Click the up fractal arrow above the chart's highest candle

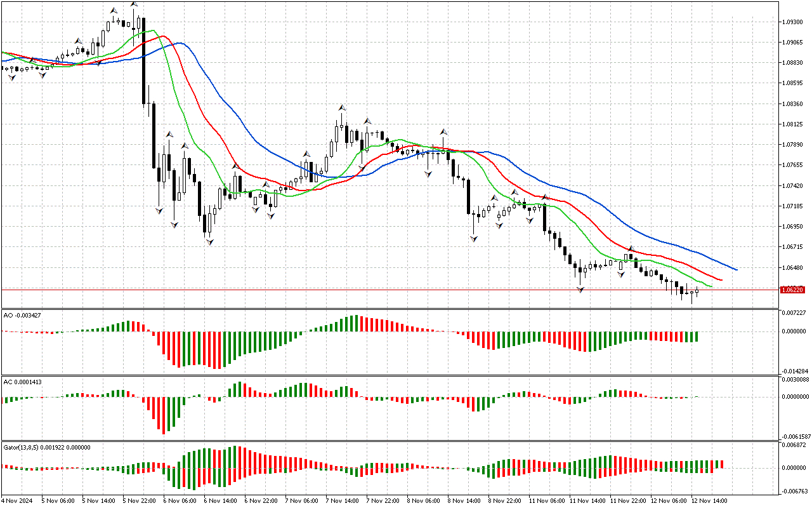(x=134, y=4)
